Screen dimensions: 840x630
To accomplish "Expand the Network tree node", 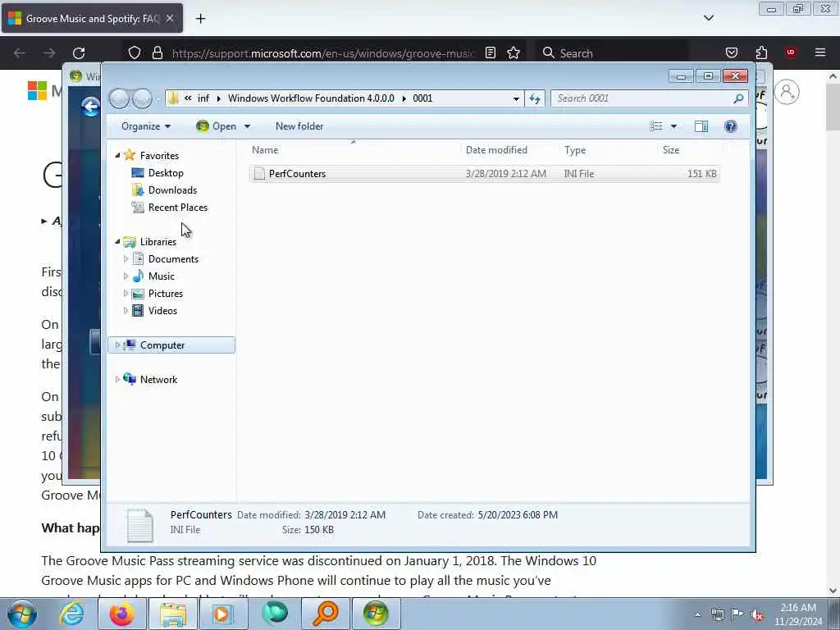I will 117,380.
